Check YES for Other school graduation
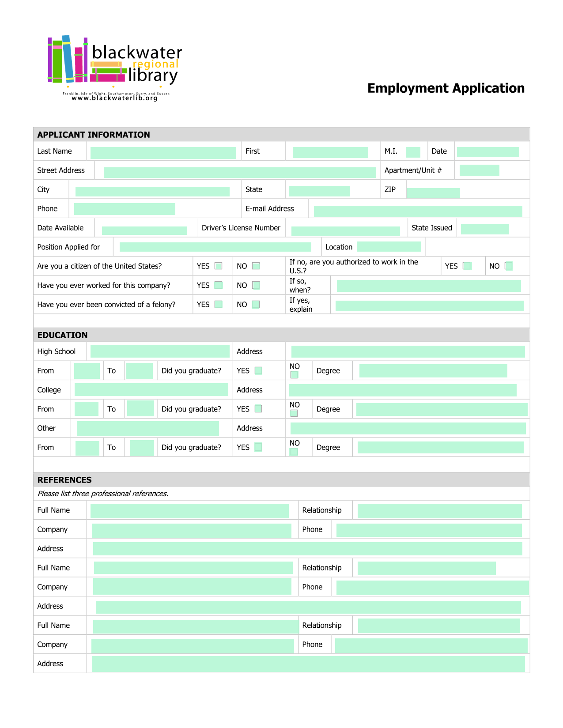The image size is (563, 728). click(x=258, y=447)
